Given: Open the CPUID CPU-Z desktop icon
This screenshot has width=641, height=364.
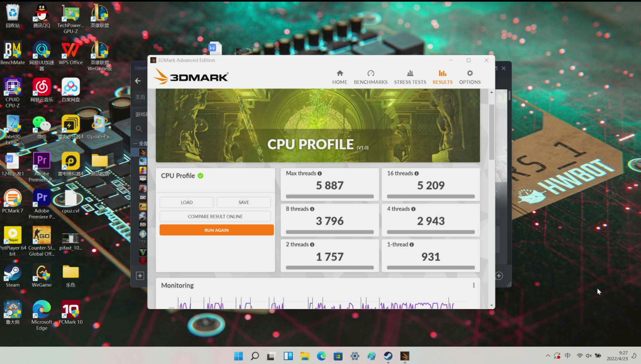Looking at the screenshot, I should point(13,93).
